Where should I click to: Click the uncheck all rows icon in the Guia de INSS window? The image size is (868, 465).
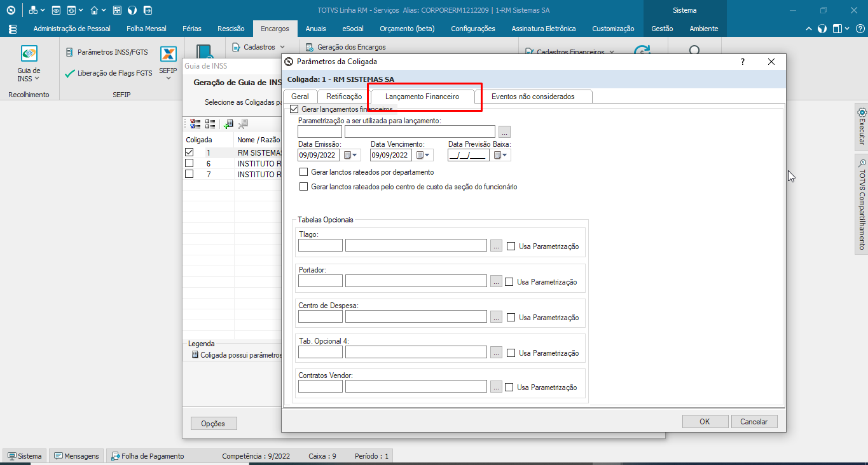[210, 125]
